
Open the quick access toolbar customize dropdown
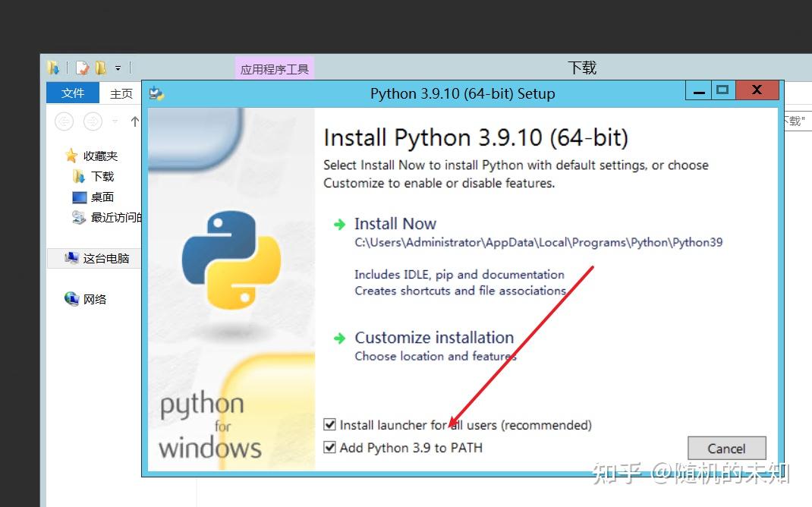click(118, 68)
